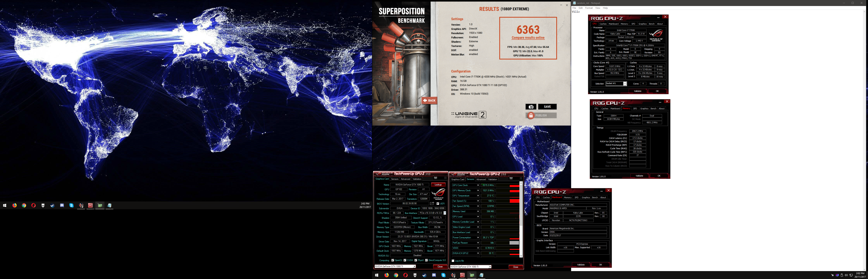Open Chrome from the right monitor taskbar
The image size is (868, 279).
(396, 275)
